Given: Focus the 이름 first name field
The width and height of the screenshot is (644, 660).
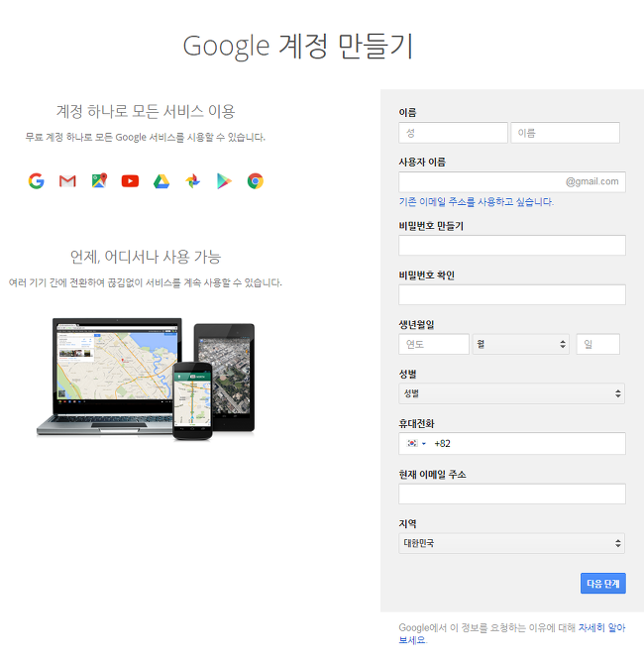Looking at the screenshot, I should point(565,133).
